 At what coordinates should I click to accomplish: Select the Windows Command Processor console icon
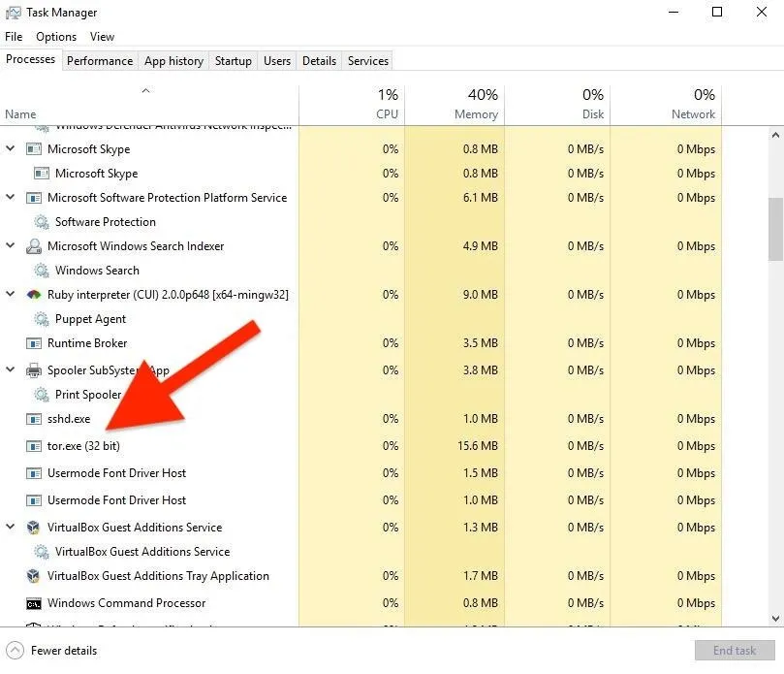pos(34,604)
